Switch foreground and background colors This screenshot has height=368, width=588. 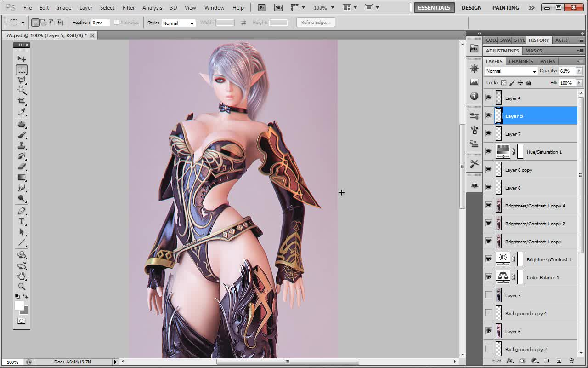click(25, 296)
